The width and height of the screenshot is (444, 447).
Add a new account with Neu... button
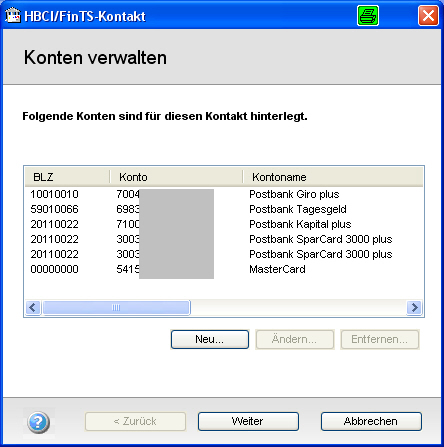pyautogui.click(x=210, y=339)
